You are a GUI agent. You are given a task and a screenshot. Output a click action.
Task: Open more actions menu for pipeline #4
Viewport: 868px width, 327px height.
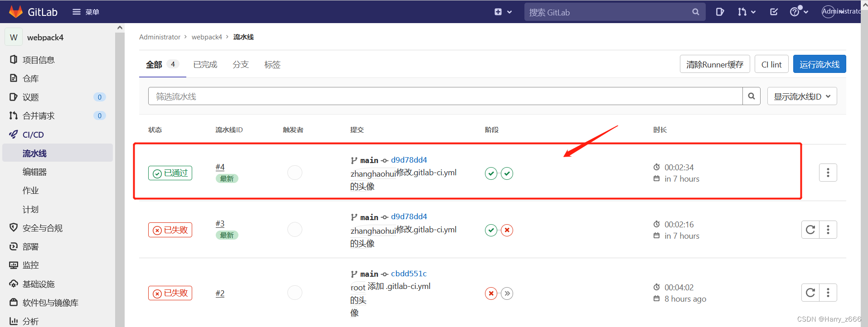828,173
